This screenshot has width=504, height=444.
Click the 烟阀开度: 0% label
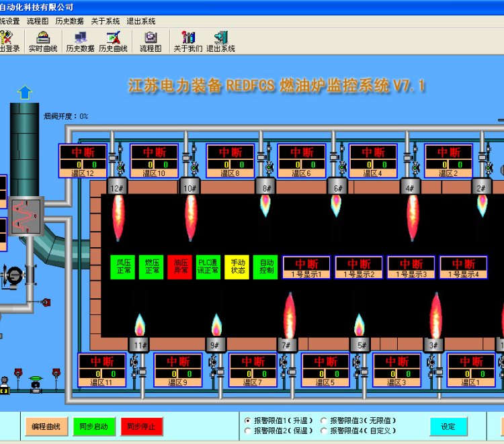66,116
